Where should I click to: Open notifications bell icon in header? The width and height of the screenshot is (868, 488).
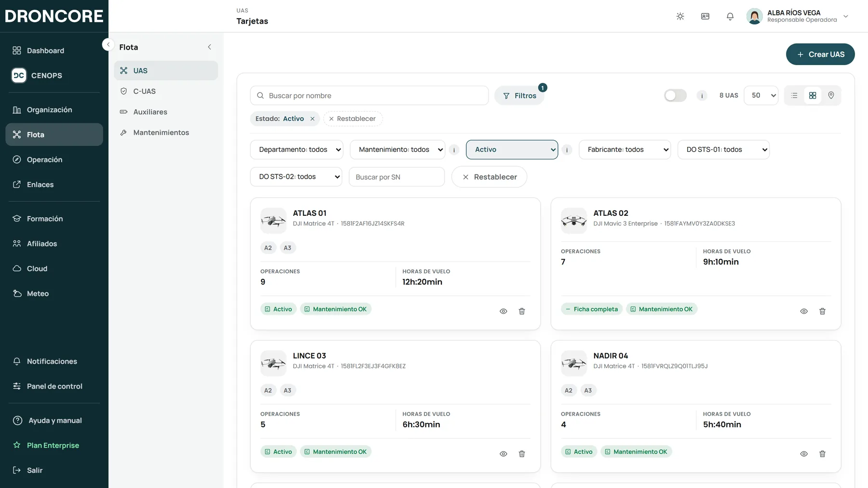click(x=730, y=16)
